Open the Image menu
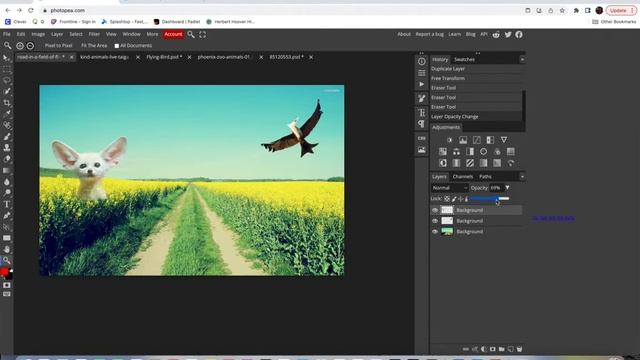 [x=38, y=34]
